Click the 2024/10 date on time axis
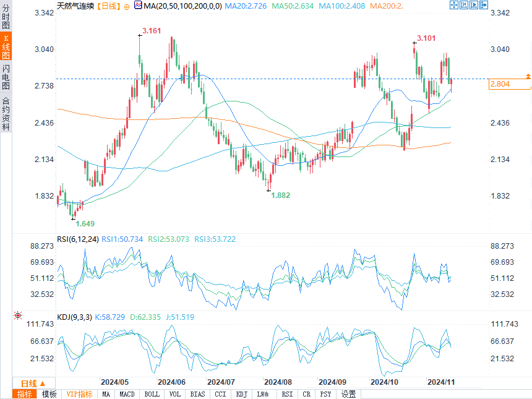 pyautogui.click(x=384, y=382)
